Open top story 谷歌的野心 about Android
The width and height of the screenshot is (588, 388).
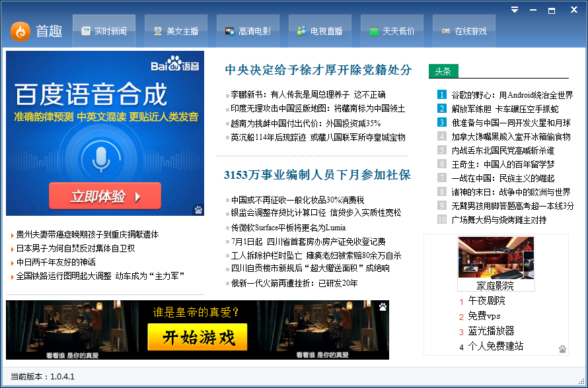click(x=512, y=95)
